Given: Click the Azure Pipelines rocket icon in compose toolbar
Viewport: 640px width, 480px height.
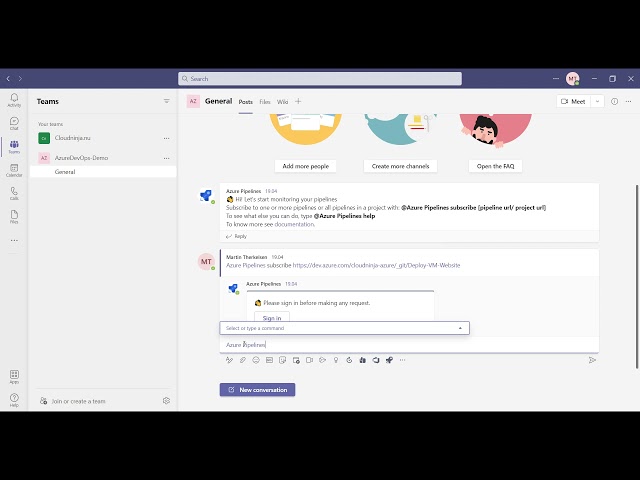Looking at the screenshot, I should click(x=389, y=360).
